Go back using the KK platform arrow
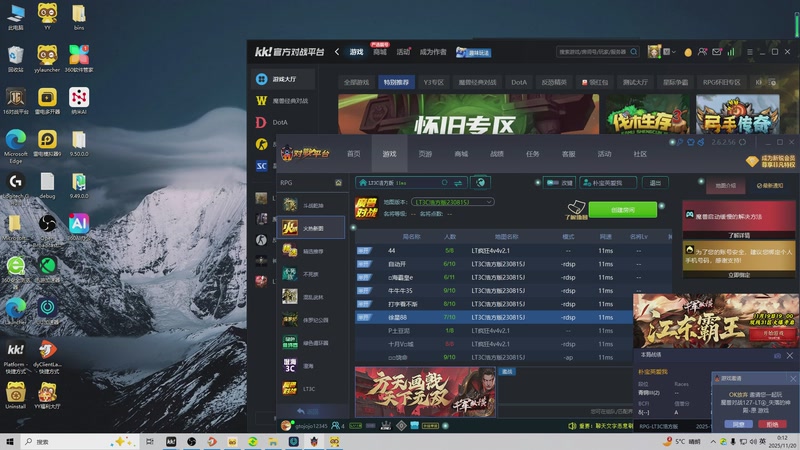This screenshot has width=800, height=450. pos(337,52)
